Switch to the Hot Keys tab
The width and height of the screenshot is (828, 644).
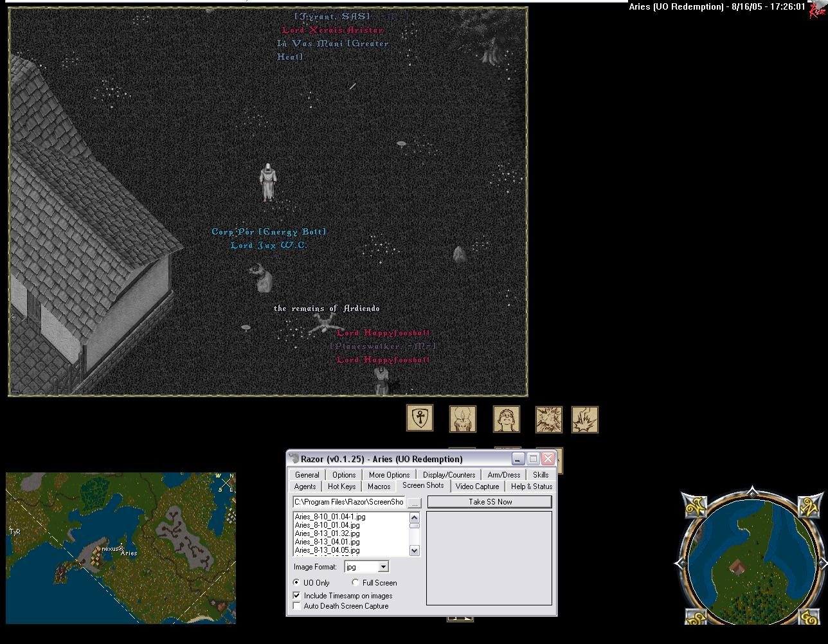pyautogui.click(x=341, y=487)
